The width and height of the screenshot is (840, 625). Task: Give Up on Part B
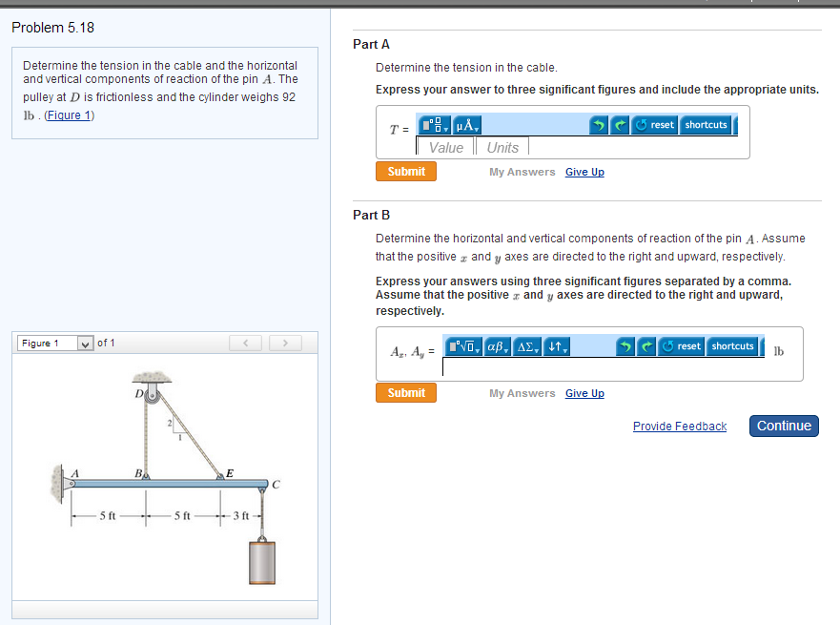[x=584, y=393]
